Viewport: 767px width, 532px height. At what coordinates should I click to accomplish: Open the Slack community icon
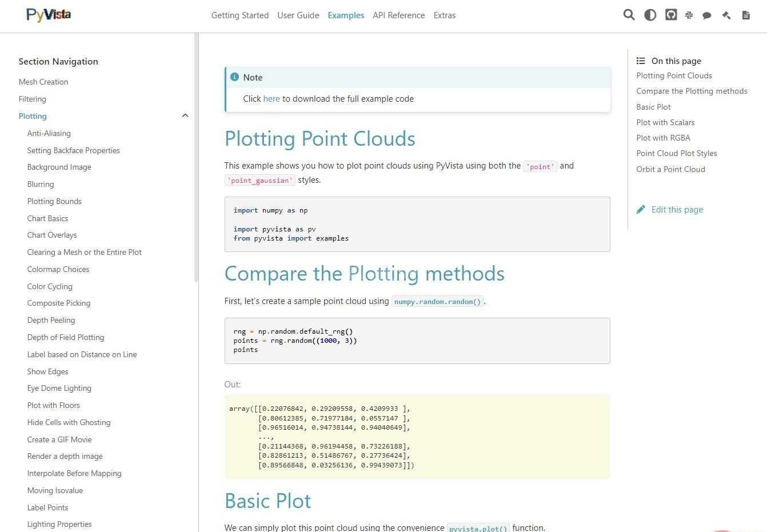[689, 15]
